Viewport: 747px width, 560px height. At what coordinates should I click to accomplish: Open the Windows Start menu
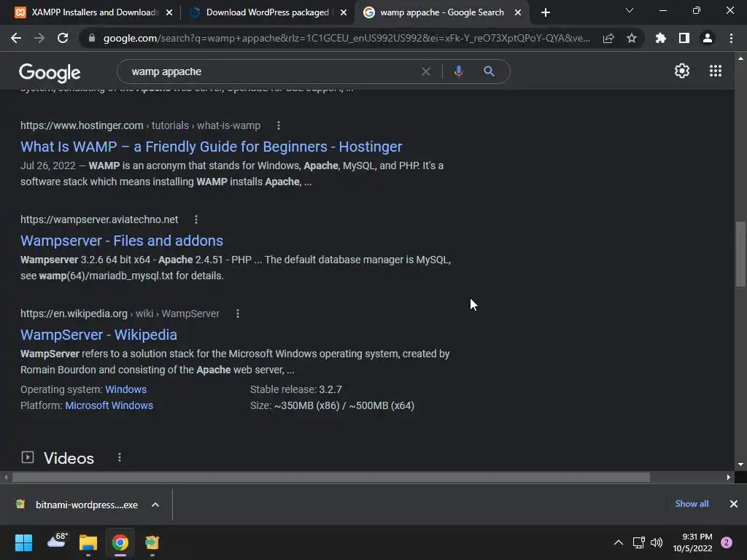[x=23, y=542]
